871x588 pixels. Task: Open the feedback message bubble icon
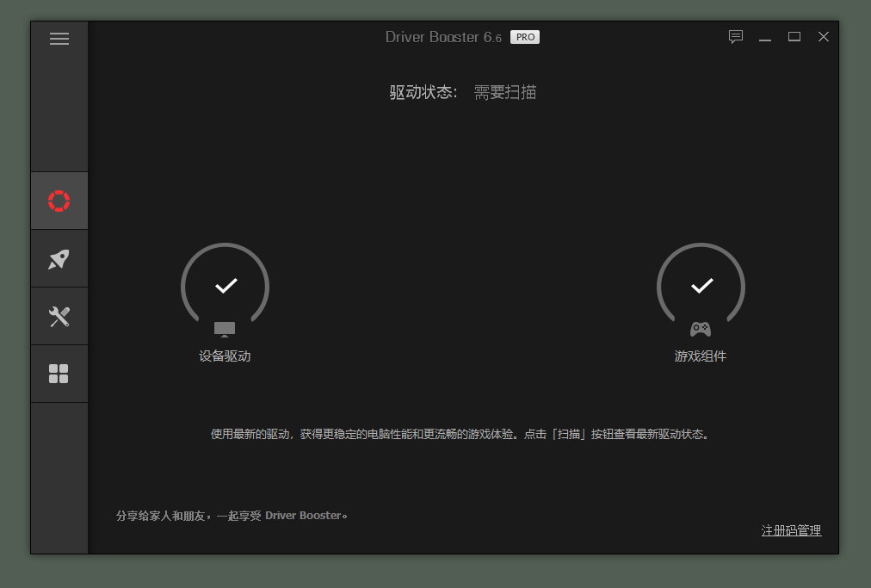pos(736,36)
